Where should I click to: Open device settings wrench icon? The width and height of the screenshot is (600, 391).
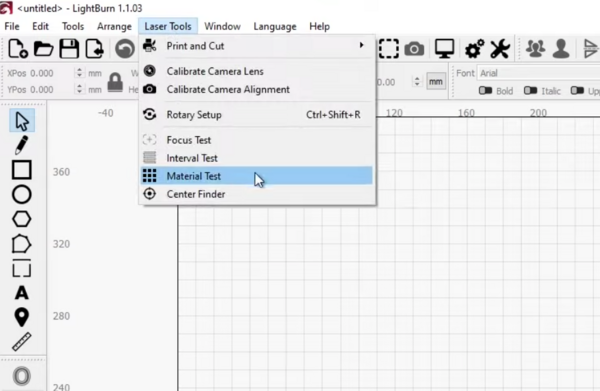click(500, 49)
